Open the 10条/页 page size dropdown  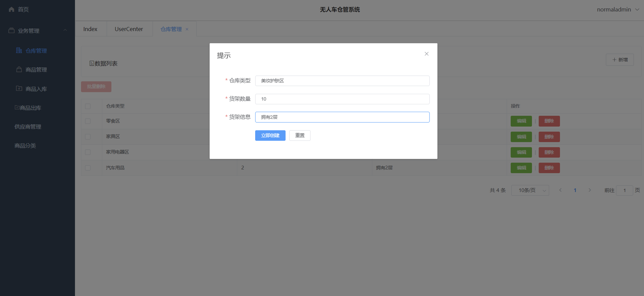(530, 190)
